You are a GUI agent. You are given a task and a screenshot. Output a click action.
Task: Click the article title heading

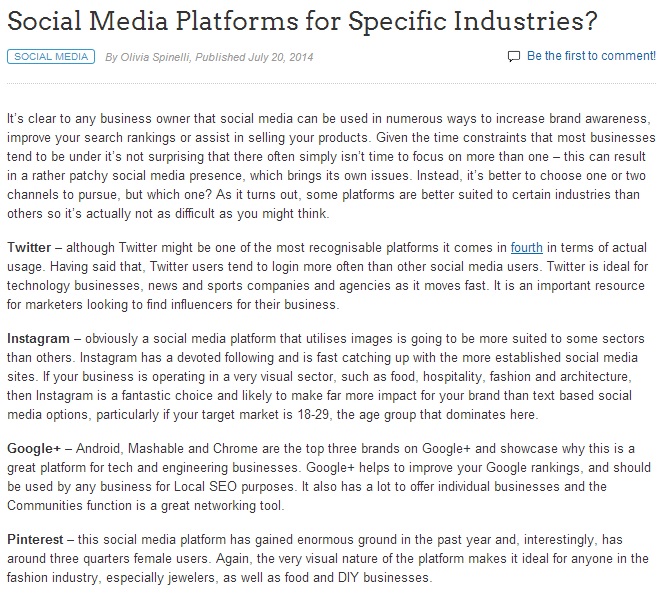(302, 21)
